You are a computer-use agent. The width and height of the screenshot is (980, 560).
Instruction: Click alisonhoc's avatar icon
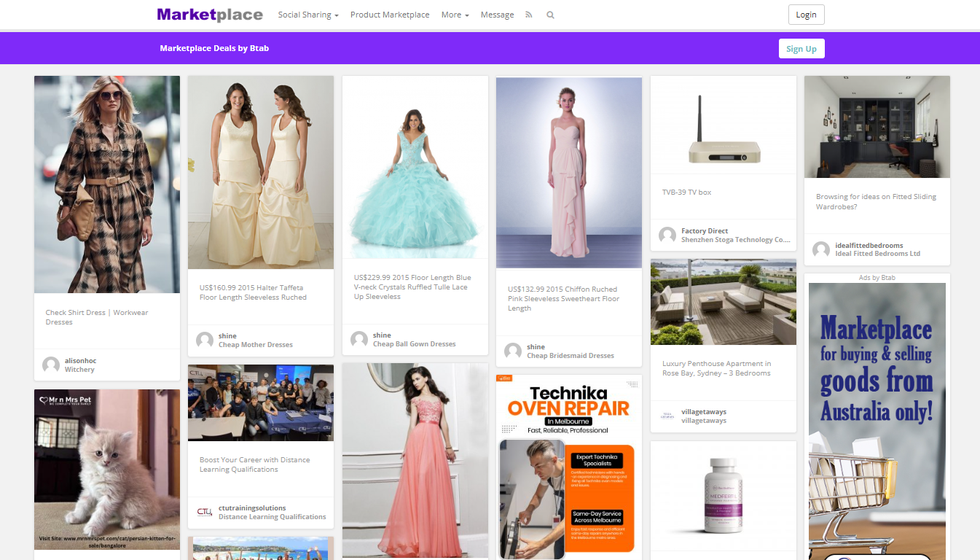click(x=51, y=365)
